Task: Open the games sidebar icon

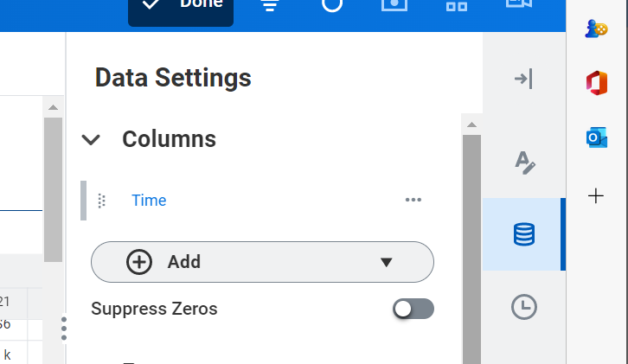Action: 596,28
